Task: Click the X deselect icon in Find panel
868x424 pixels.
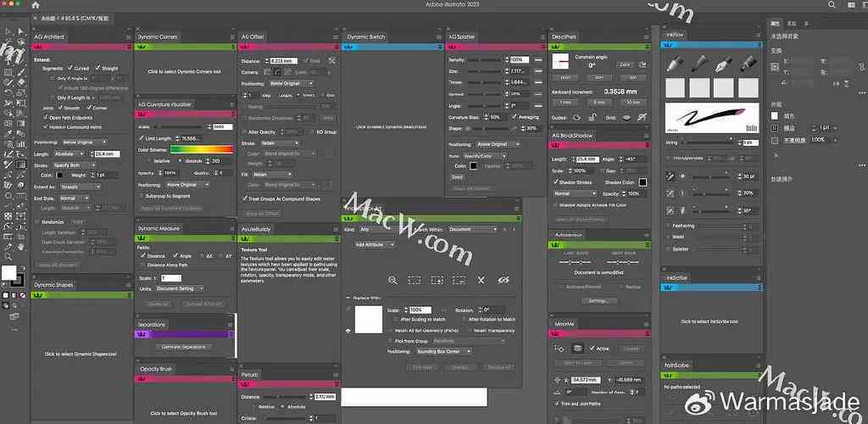Action: [481, 280]
